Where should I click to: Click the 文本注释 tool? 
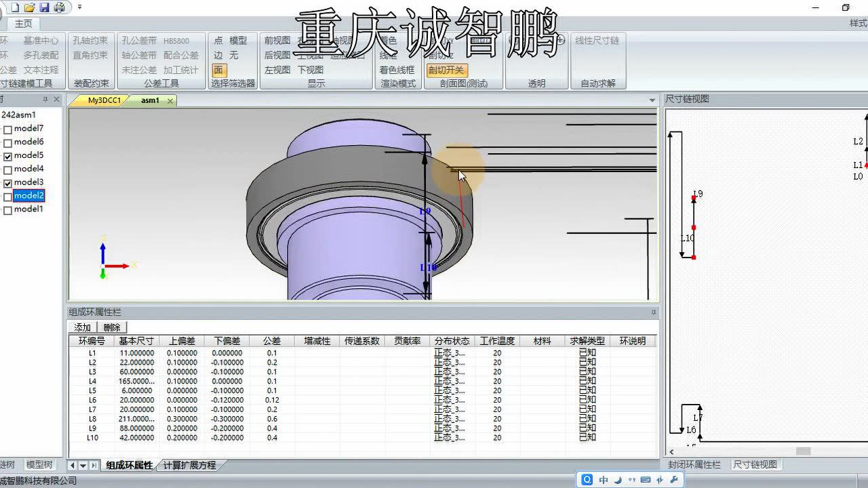(x=41, y=70)
